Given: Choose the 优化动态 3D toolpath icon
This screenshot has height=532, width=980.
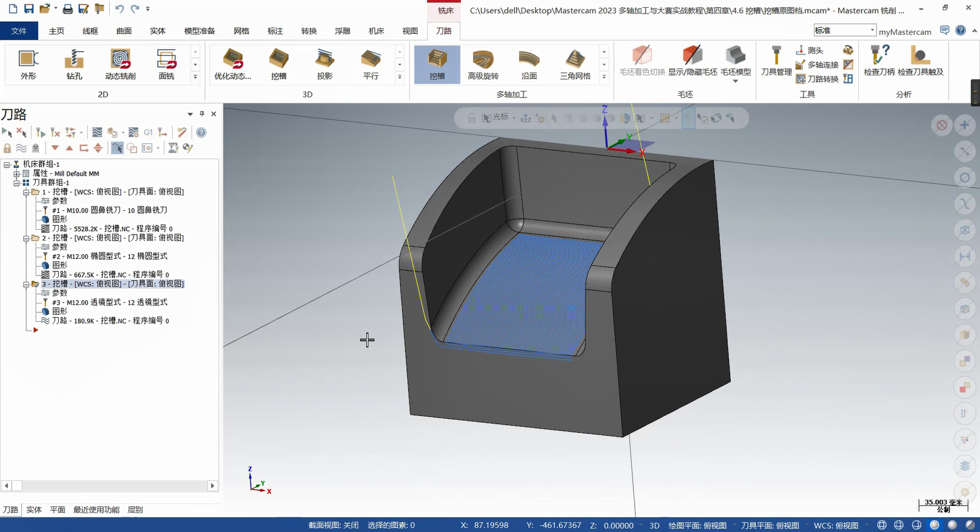Looking at the screenshot, I should [x=233, y=64].
